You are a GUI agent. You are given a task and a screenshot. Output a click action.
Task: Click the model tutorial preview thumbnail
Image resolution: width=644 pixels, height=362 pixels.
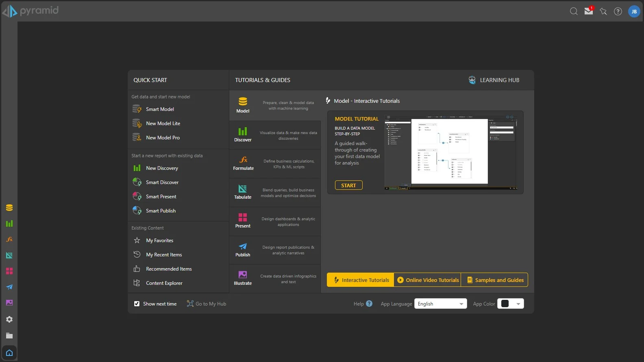pyautogui.click(x=450, y=152)
